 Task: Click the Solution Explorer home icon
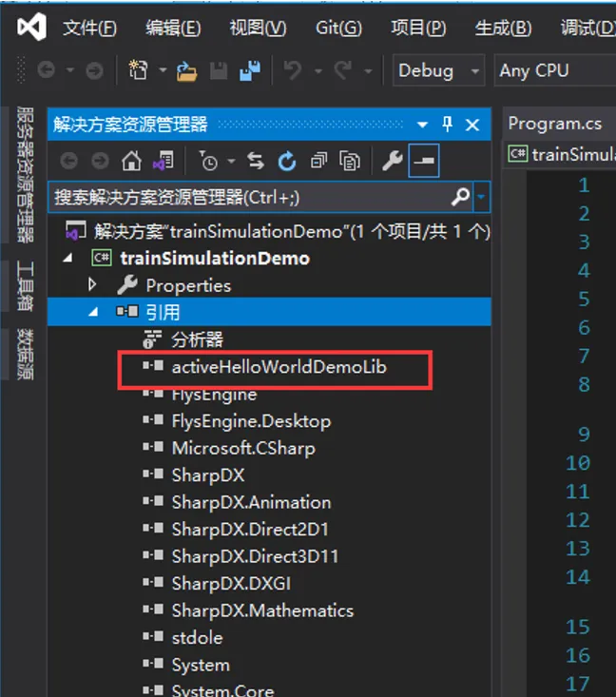[x=131, y=161]
